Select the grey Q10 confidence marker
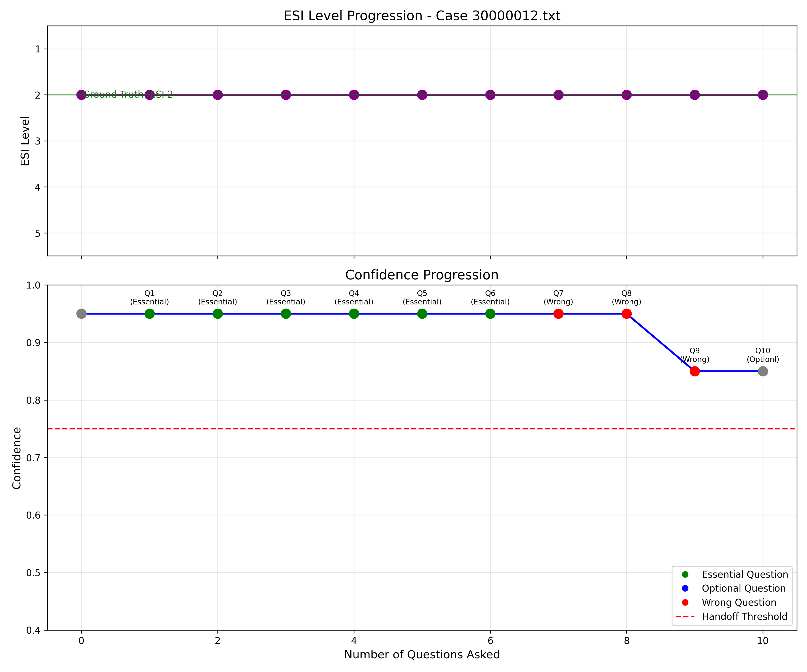 click(763, 371)
